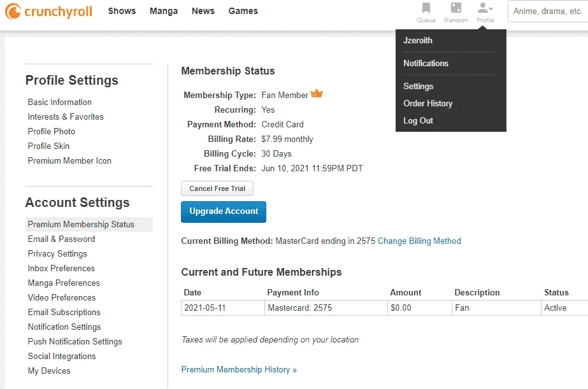This screenshot has width=588, height=389.
Task: Open the Queue bookmark icon
Action: coord(426,8)
